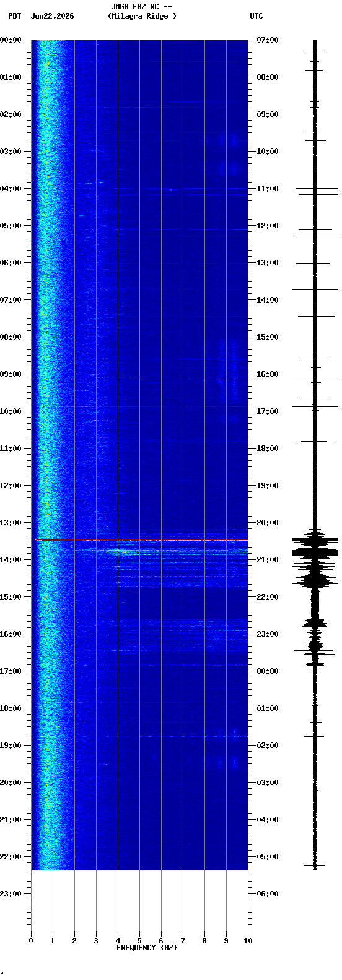Image resolution: width=342 pixels, height=980 pixels.
Task: Click the Jun22,2026 date label
Action: pos(53,16)
